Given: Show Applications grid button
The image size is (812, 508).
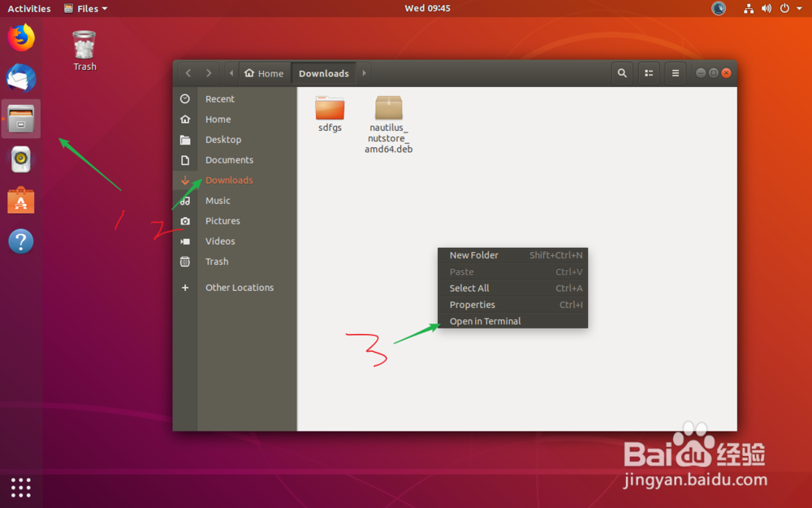Looking at the screenshot, I should pyautogui.click(x=21, y=487).
